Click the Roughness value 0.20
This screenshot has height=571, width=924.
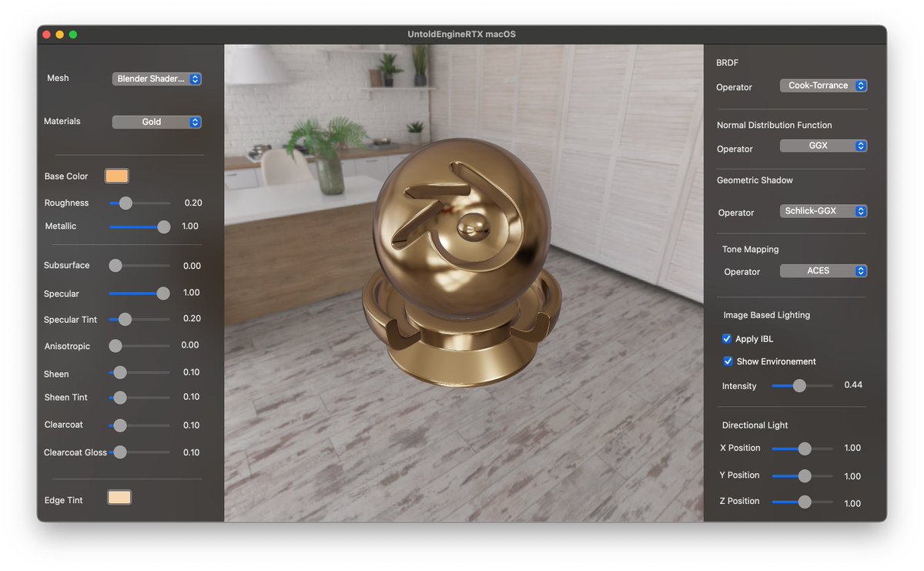pyautogui.click(x=193, y=203)
